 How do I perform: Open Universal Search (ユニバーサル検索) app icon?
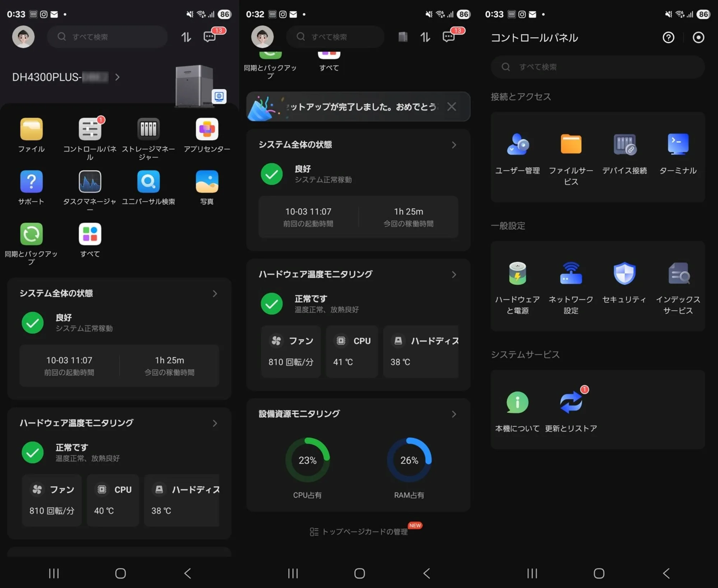coord(148,182)
